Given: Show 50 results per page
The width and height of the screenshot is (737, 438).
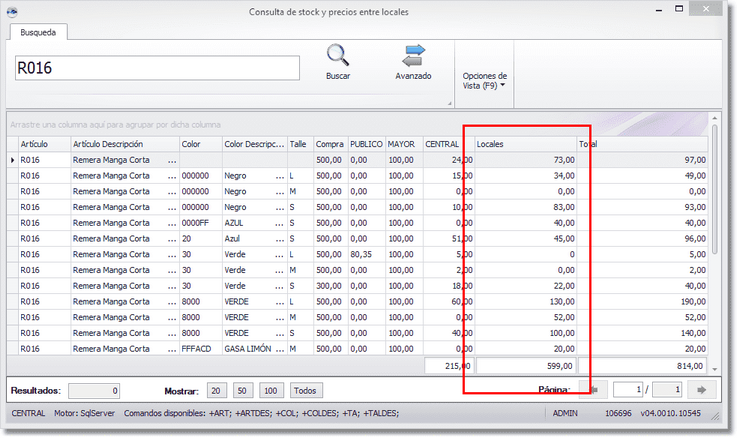Looking at the screenshot, I should point(242,391).
